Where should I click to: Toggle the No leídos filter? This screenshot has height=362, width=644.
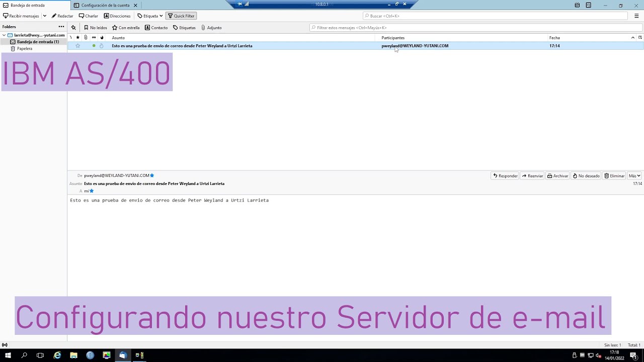pos(96,28)
